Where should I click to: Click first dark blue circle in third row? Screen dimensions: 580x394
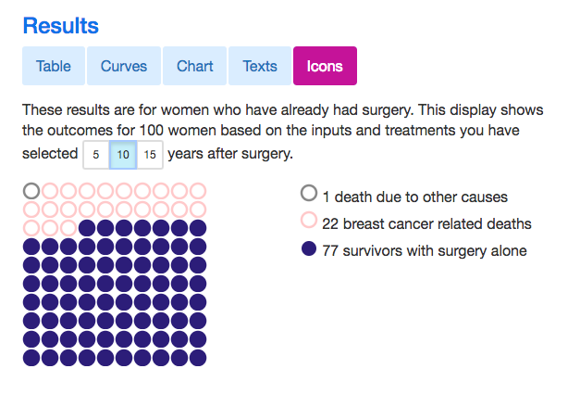87,228
